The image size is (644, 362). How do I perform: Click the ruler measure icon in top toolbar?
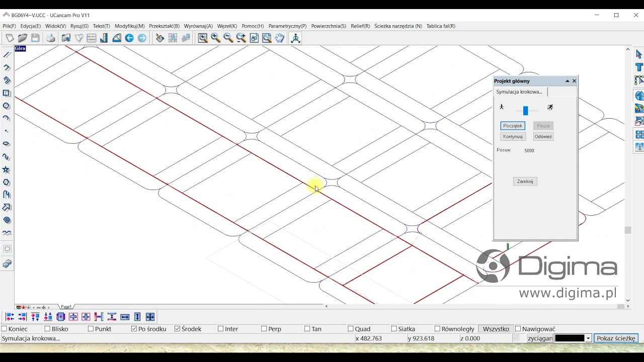tap(104, 38)
